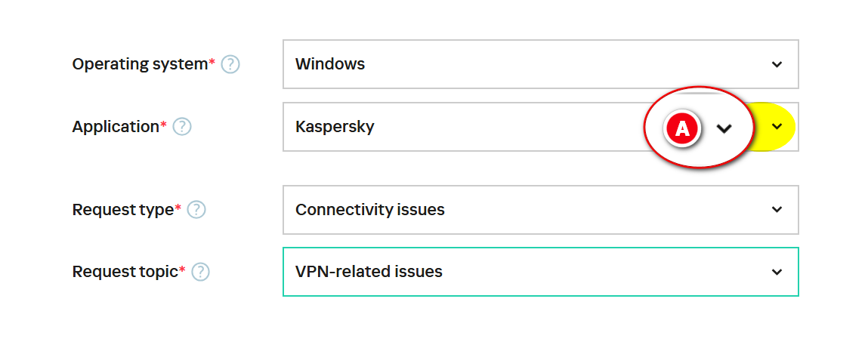868x345 pixels.
Task: Click the yellow-highlighted chevron in the Application field
Action: click(x=777, y=127)
